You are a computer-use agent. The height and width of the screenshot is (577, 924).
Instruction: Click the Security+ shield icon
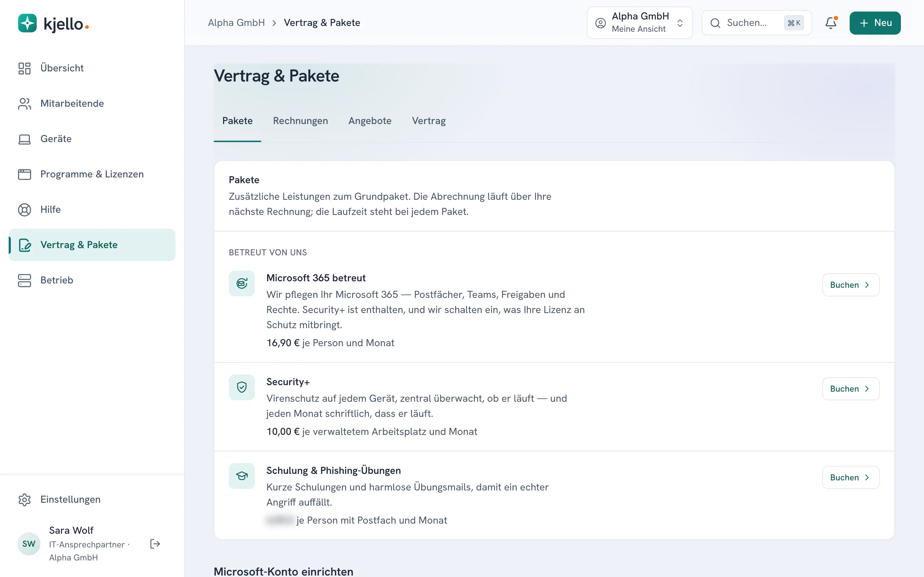pos(242,387)
